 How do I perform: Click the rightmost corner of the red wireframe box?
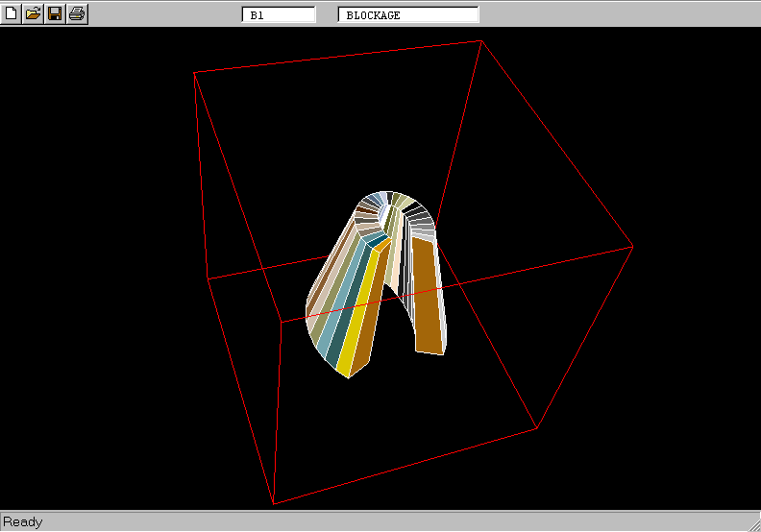coord(632,247)
